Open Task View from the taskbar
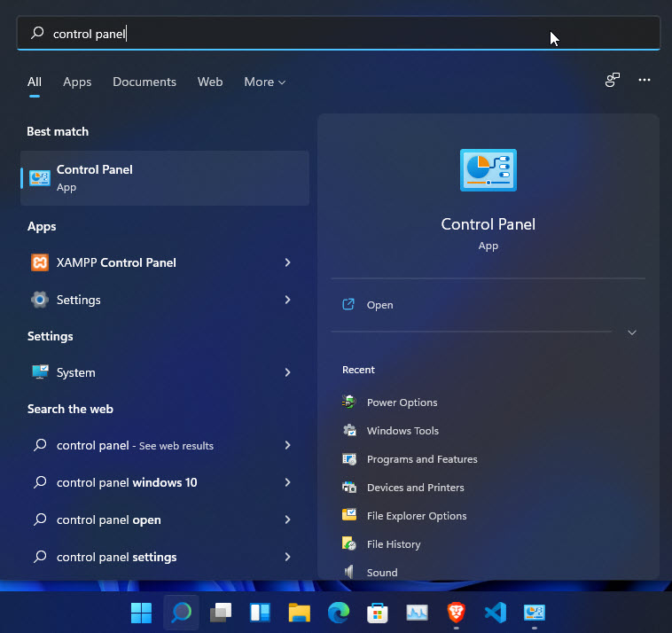Image resolution: width=672 pixels, height=633 pixels. tap(221, 613)
